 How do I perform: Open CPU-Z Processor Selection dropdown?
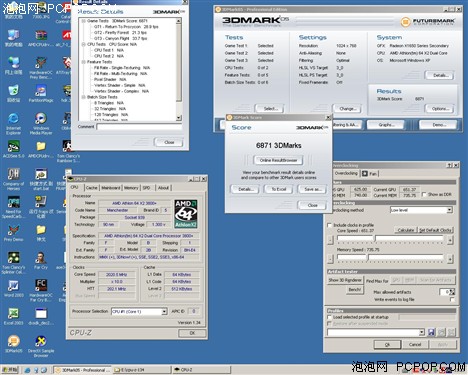[164, 312]
